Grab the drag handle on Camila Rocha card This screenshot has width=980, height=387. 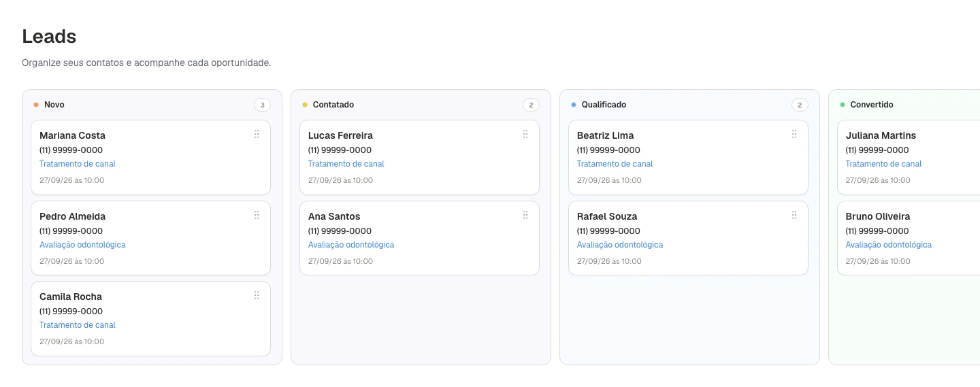[x=257, y=296]
